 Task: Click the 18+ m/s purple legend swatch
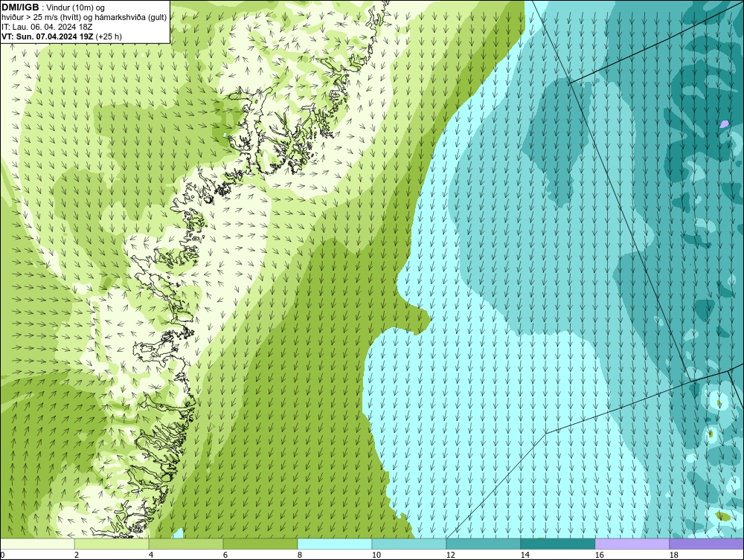pos(707,544)
